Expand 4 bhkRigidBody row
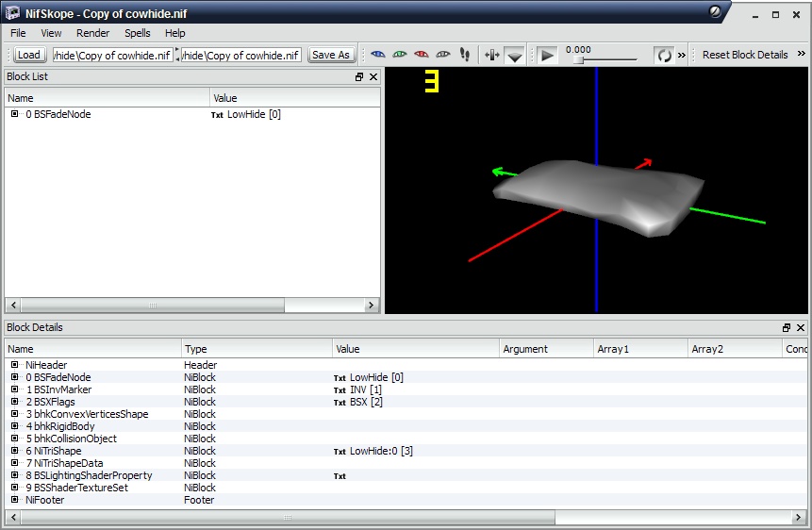The height and width of the screenshot is (530, 812). click(14, 426)
